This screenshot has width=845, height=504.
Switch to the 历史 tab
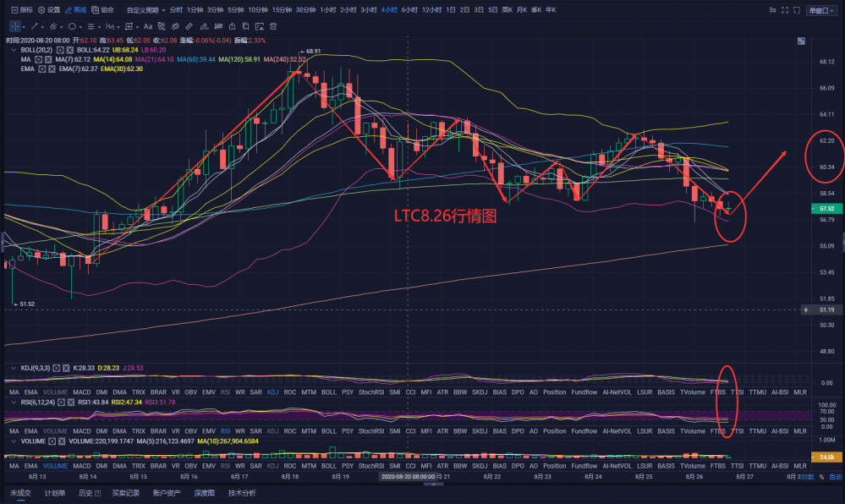pos(90,493)
